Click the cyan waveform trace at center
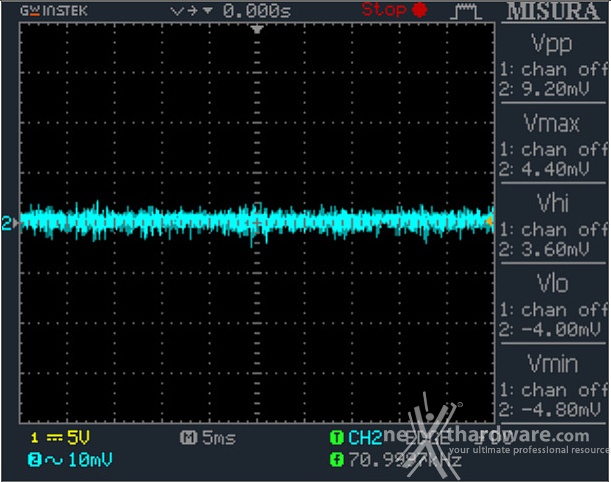 (x=257, y=222)
